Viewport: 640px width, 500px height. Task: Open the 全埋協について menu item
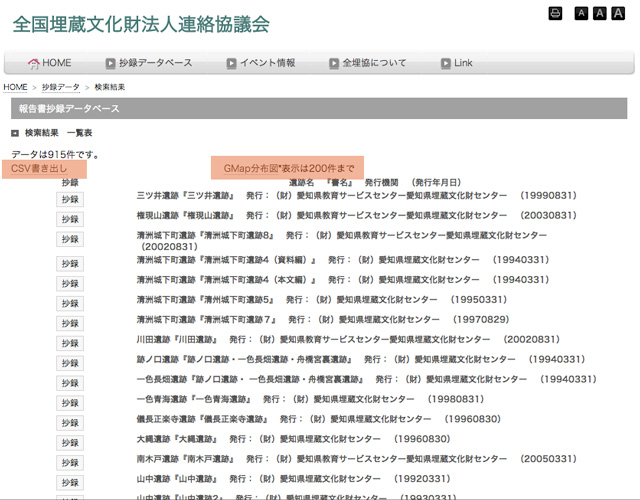(x=374, y=63)
